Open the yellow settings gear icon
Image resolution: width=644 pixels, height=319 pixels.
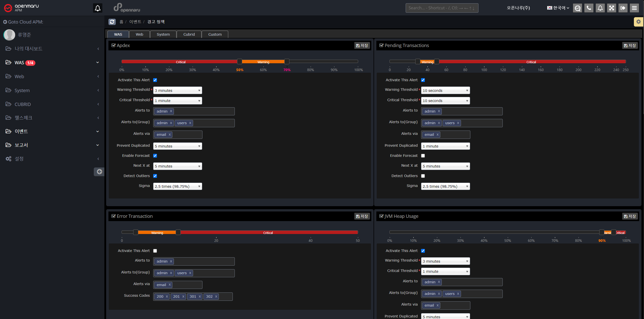638,22
